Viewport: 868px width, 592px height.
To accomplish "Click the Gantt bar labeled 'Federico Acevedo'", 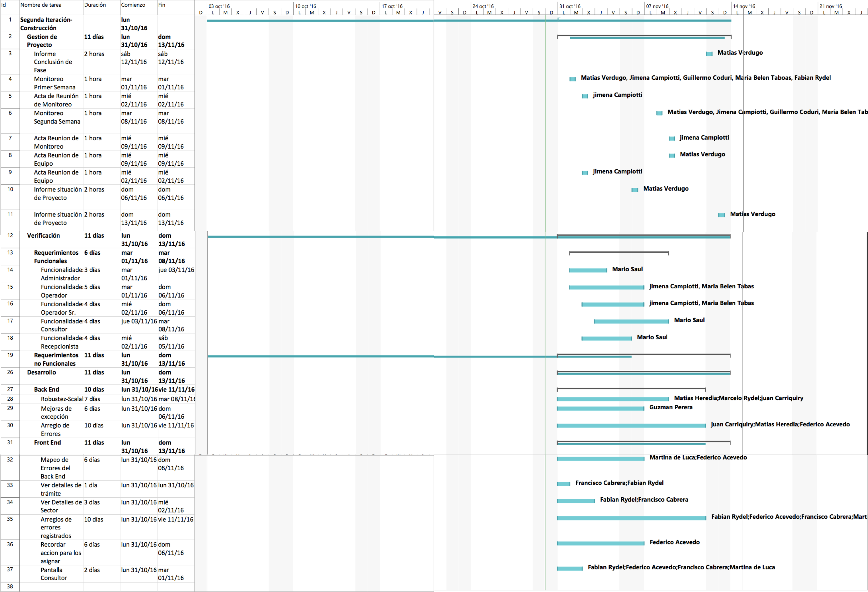I will (x=600, y=543).
